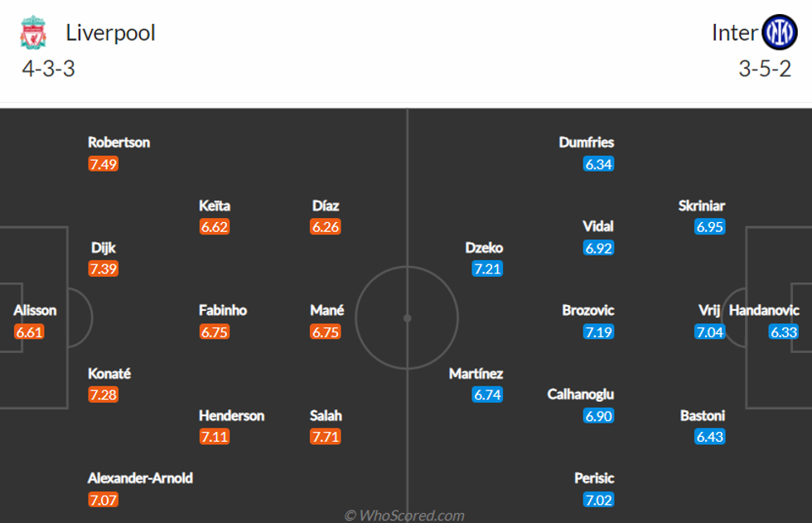
Task: Click Inter's 3-5-2 formation label
Action: click(x=765, y=68)
